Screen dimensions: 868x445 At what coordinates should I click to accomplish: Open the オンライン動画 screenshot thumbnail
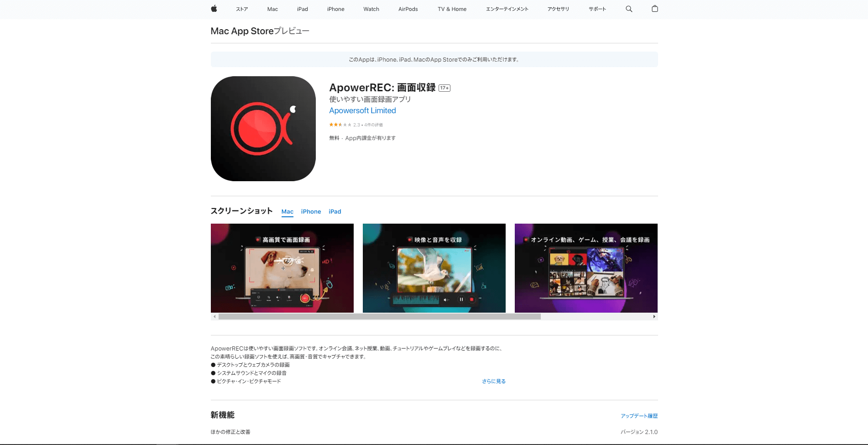click(x=586, y=268)
